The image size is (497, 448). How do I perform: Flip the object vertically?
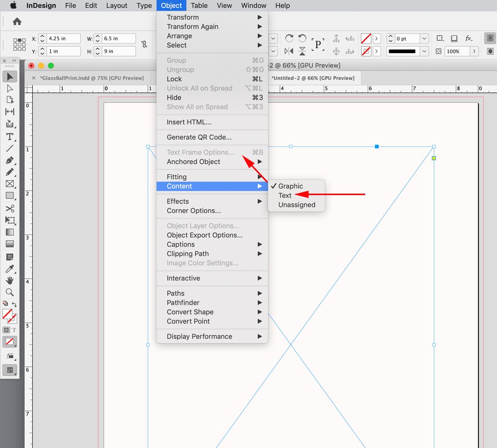click(x=302, y=51)
